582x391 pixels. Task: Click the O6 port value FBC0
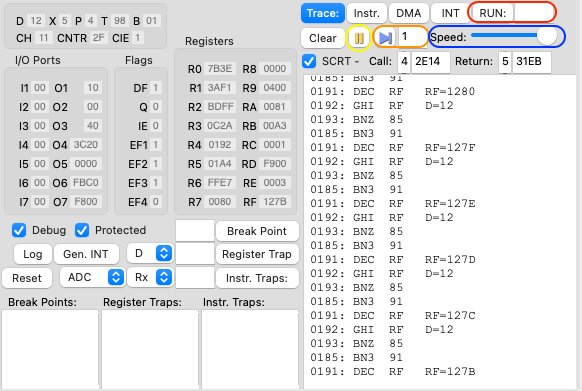(86, 183)
